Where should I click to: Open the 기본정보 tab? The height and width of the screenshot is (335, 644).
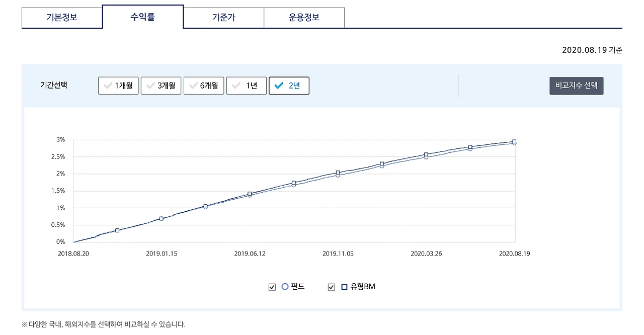click(62, 18)
